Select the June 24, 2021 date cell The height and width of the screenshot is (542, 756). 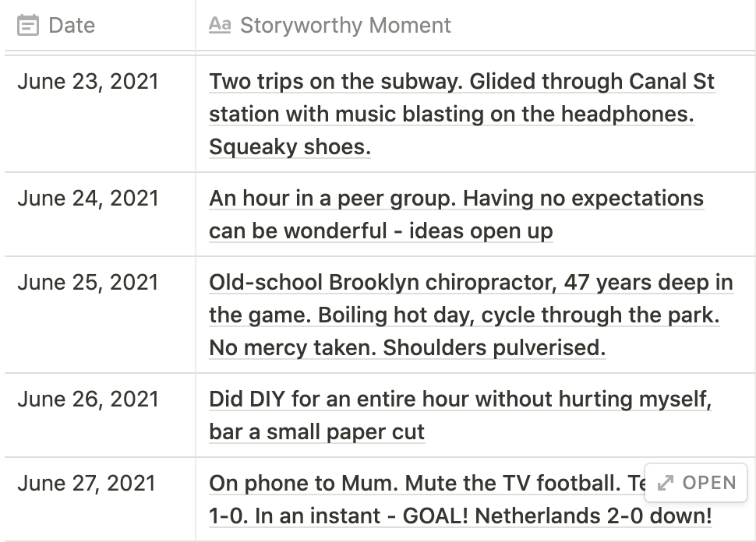point(100,214)
